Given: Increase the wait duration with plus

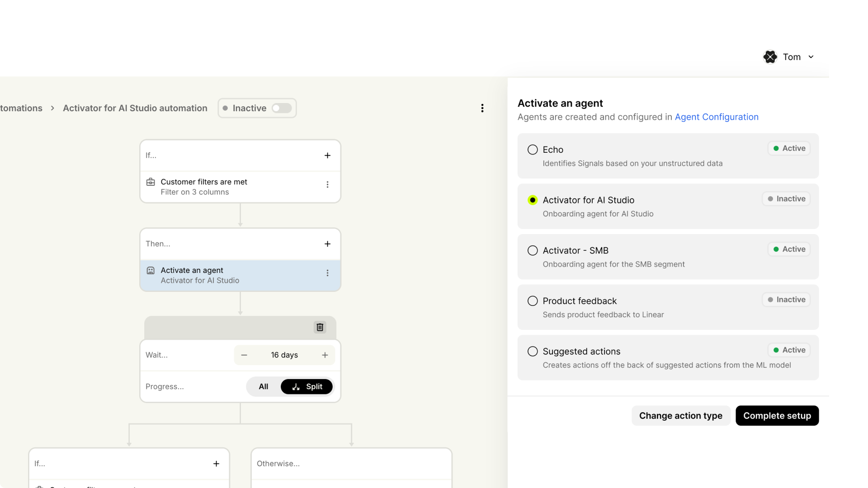Looking at the screenshot, I should (x=325, y=355).
